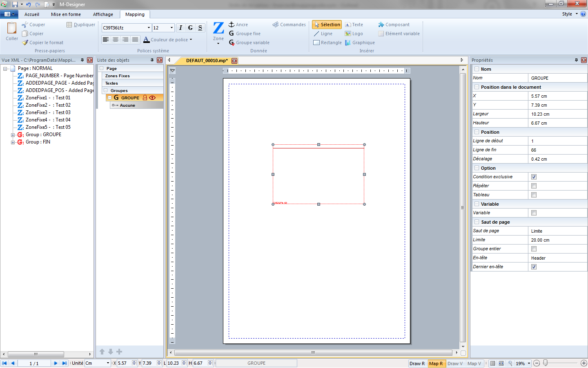Apply italic formatting
Viewport: 588px width, 368px height.
tap(180, 27)
